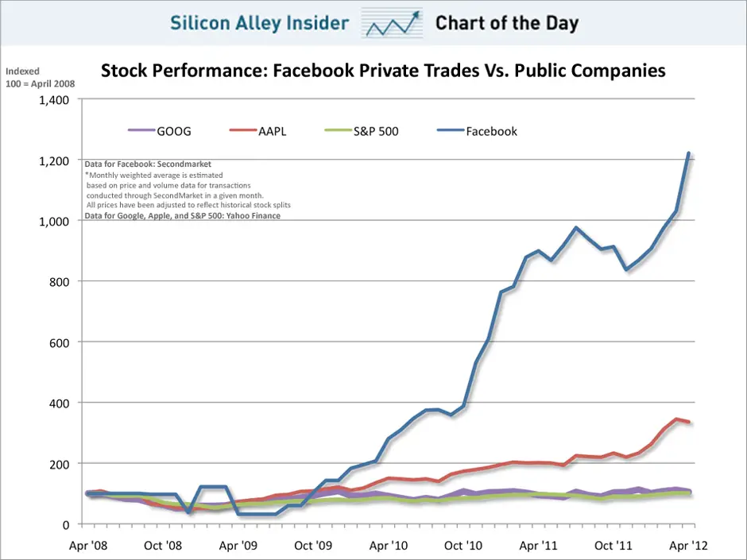The width and height of the screenshot is (747, 560).
Task: Click the chart title about Facebook Private Trades
Action: coord(383,71)
